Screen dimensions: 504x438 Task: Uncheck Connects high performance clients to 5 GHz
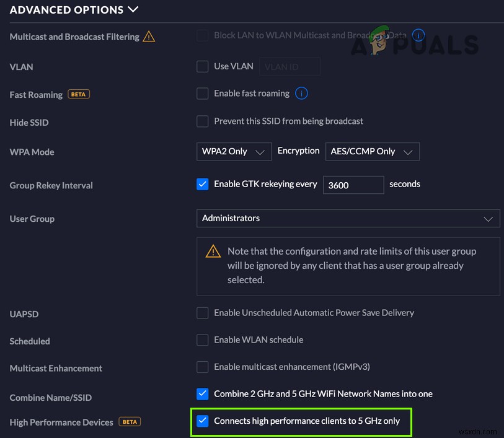203,421
